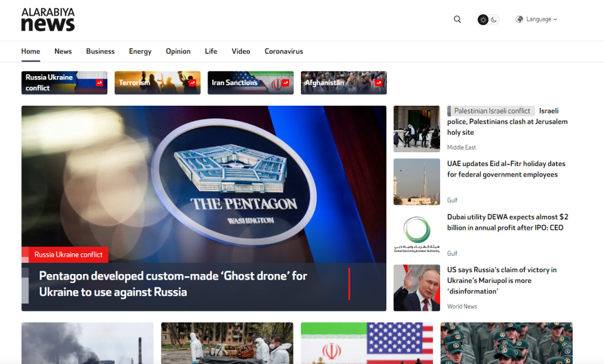Click trending arrow icon on Russia Ukraine card
604x364 pixels.
(x=100, y=82)
